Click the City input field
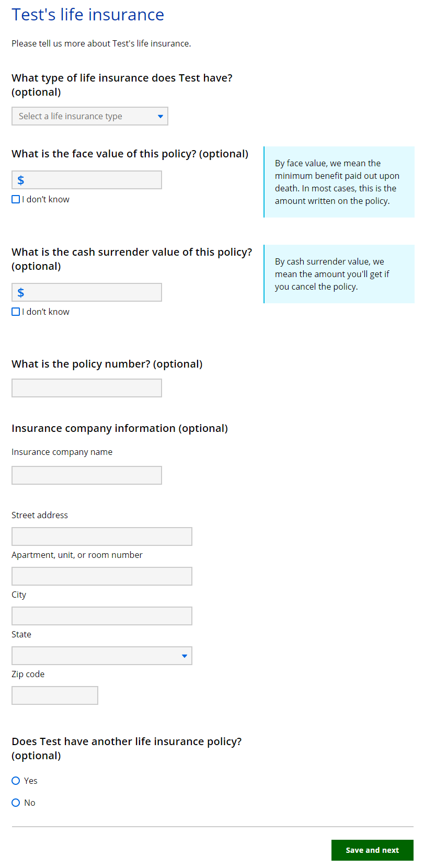 (x=102, y=616)
